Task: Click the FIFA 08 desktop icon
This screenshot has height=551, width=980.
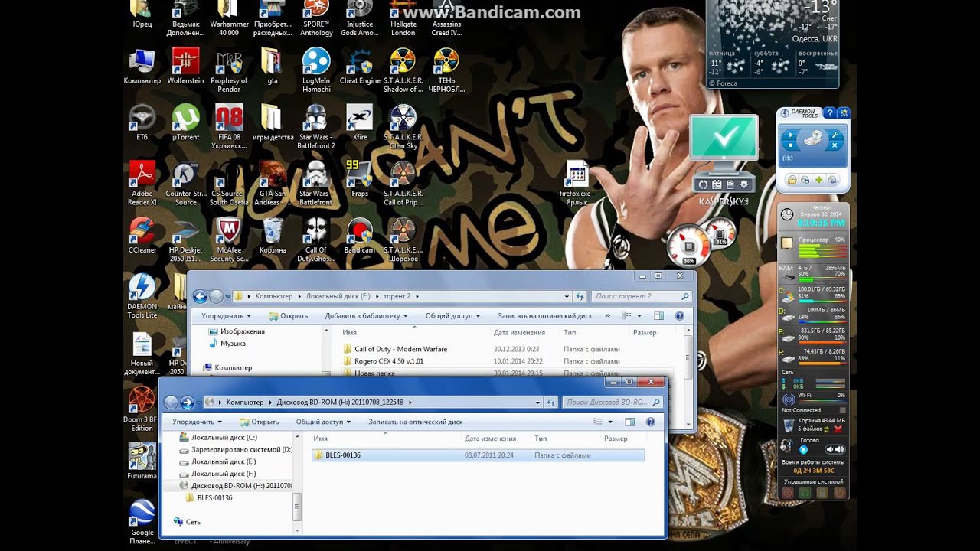Action: tap(229, 127)
